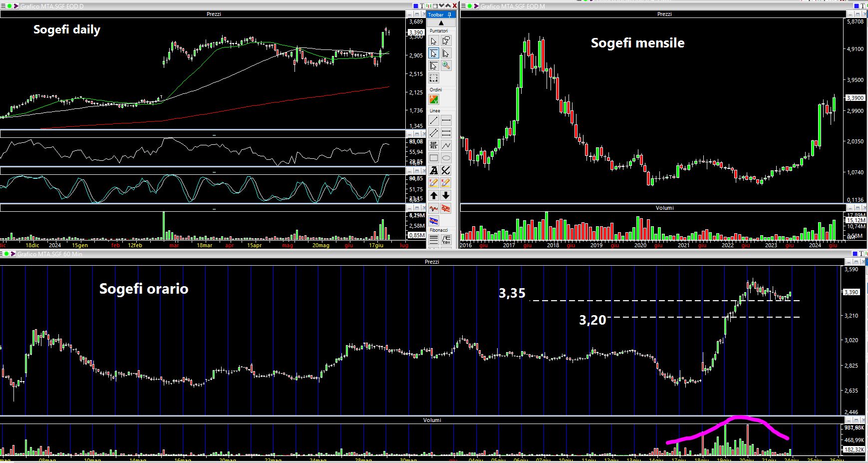Select the pointer with note tool
The height and width of the screenshot is (463, 868).
click(x=446, y=41)
